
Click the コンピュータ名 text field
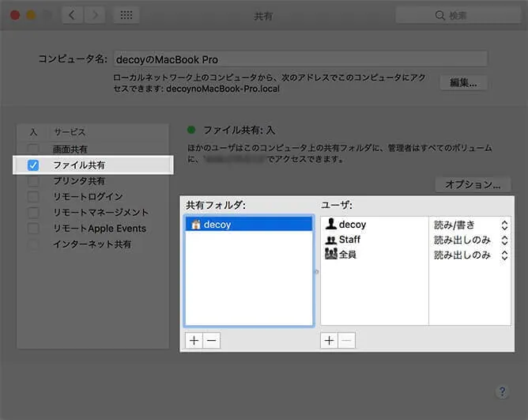[x=300, y=59]
